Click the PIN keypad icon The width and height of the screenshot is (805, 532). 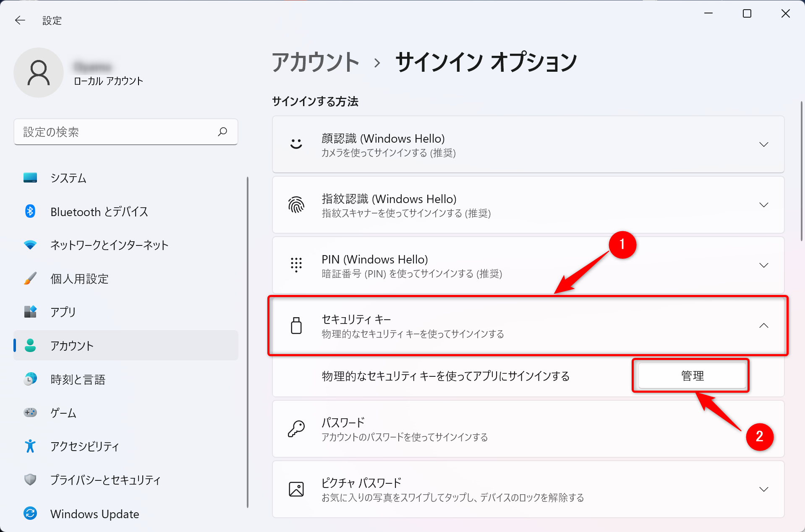click(296, 265)
